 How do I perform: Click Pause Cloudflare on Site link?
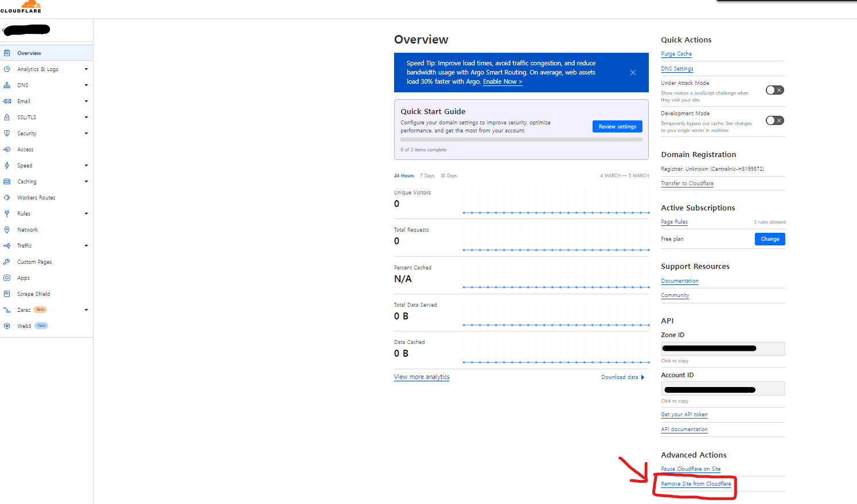pos(691,469)
